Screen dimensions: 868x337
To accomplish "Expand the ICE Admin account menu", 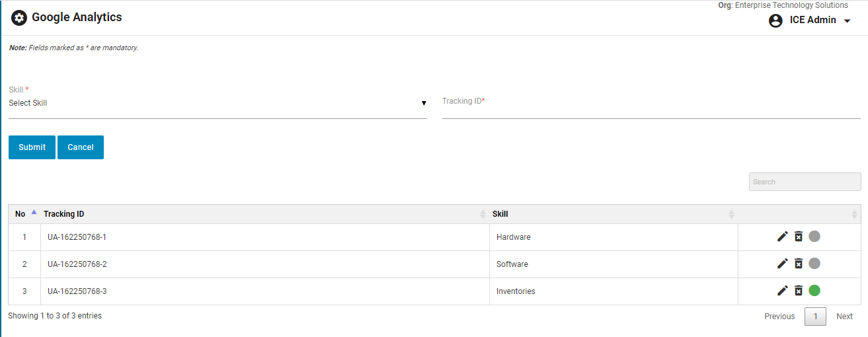I will [x=847, y=20].
